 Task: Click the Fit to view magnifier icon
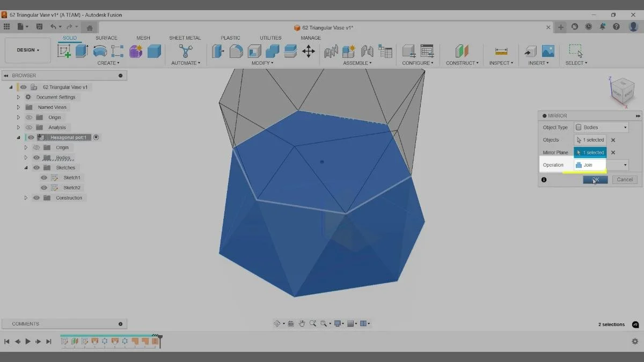click(x=323, y=323)
